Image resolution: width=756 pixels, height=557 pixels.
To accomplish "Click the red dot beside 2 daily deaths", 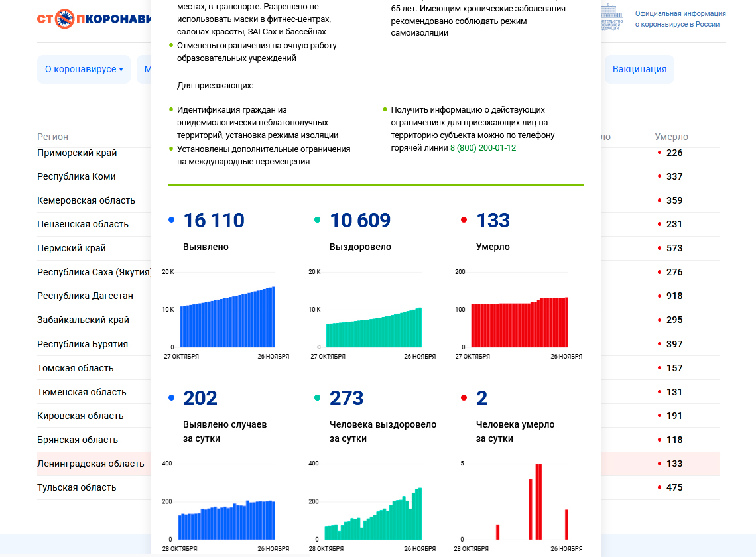I will click(x=464, y=398).
